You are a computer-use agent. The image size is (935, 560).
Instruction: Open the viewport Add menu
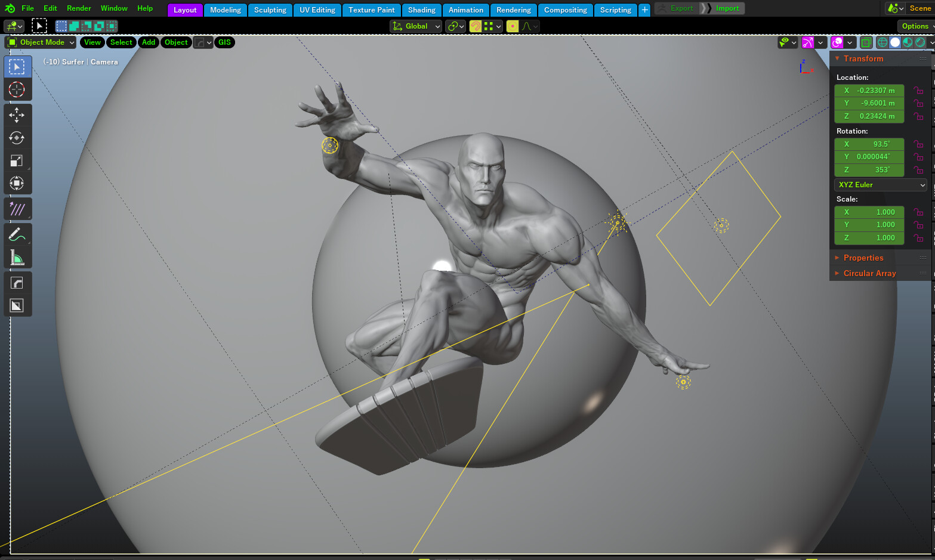149,42
